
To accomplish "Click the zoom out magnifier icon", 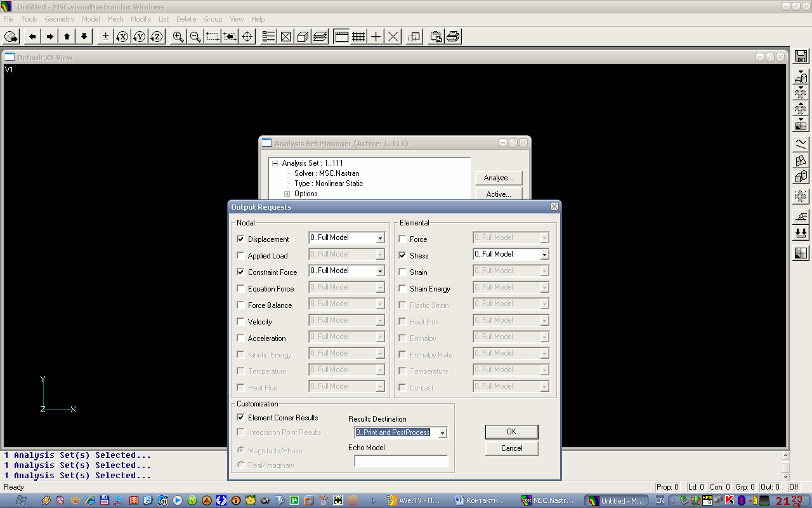I will coord(195,37).
